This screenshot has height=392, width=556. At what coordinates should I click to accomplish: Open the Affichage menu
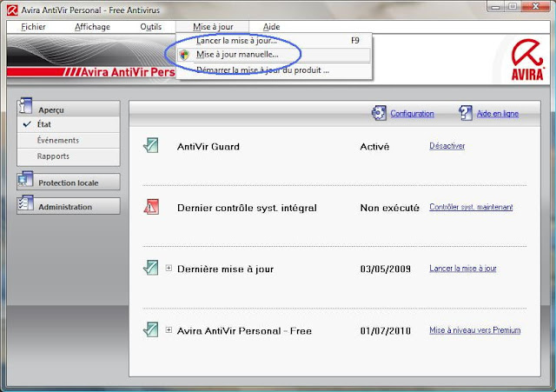pyautogui.click(x=92, y=27)
